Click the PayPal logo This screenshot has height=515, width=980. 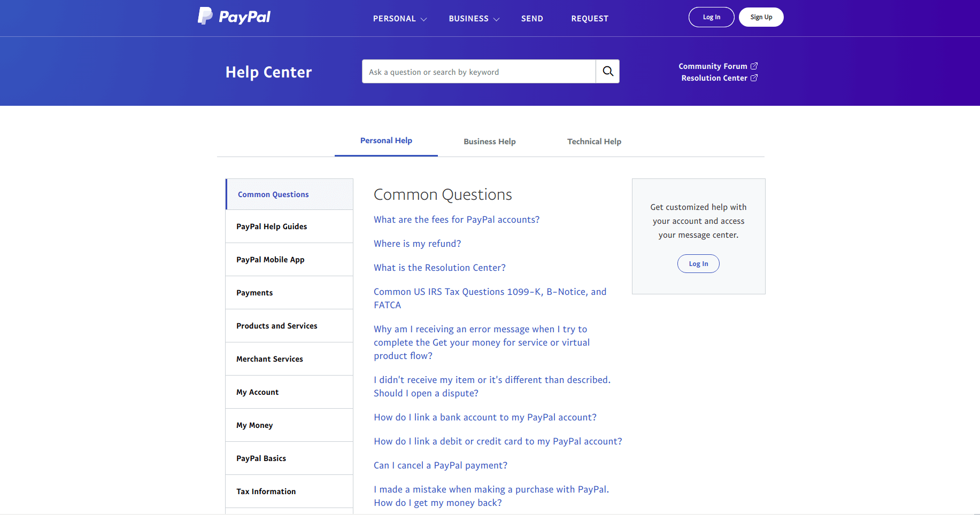234,17
